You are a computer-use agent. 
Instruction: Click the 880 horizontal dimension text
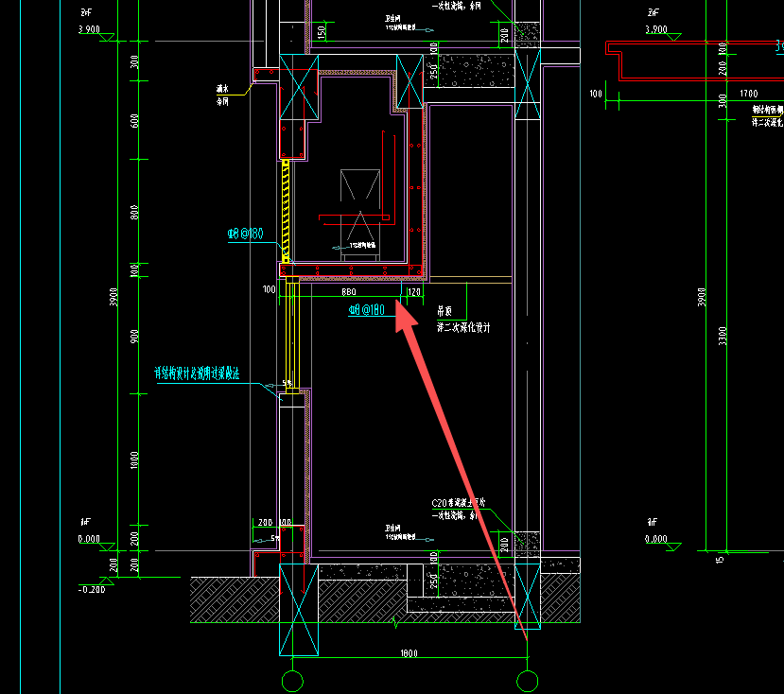pyautogui.click(x=349, y=291)
